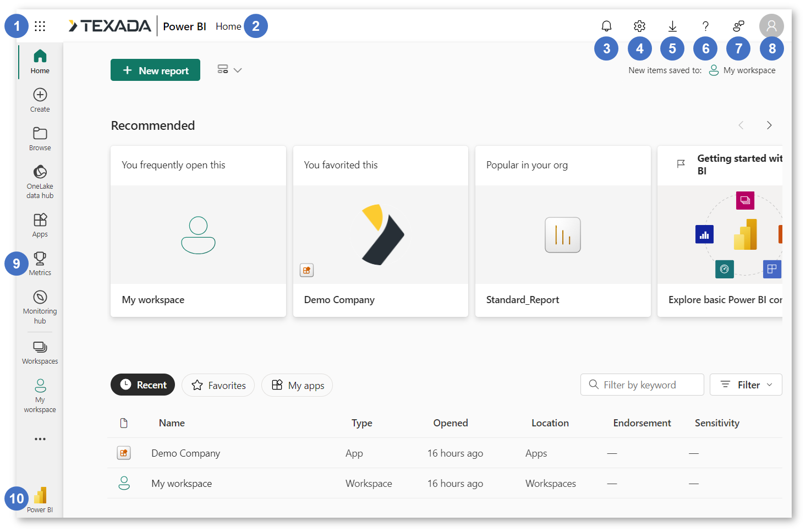Open the notifications bell

(x=606, y=26)
